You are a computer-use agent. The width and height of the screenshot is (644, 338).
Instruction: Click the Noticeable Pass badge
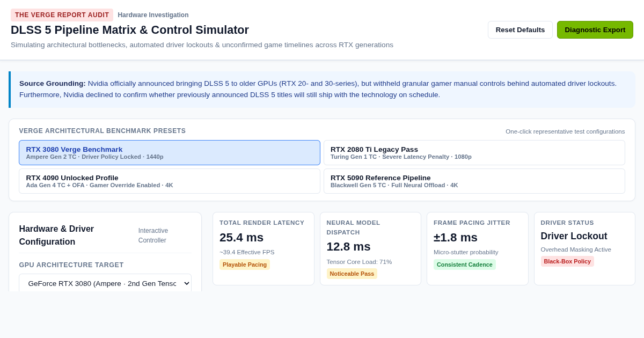(x=352, y=274)
